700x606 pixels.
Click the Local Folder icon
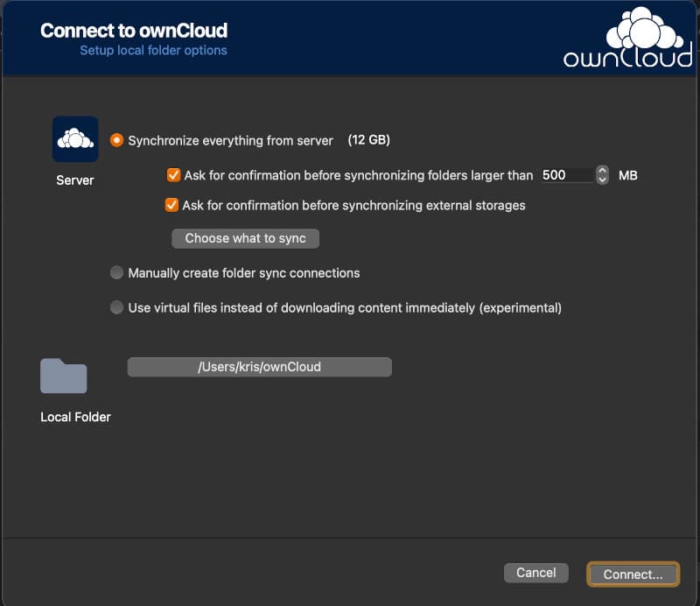point(63,376)
